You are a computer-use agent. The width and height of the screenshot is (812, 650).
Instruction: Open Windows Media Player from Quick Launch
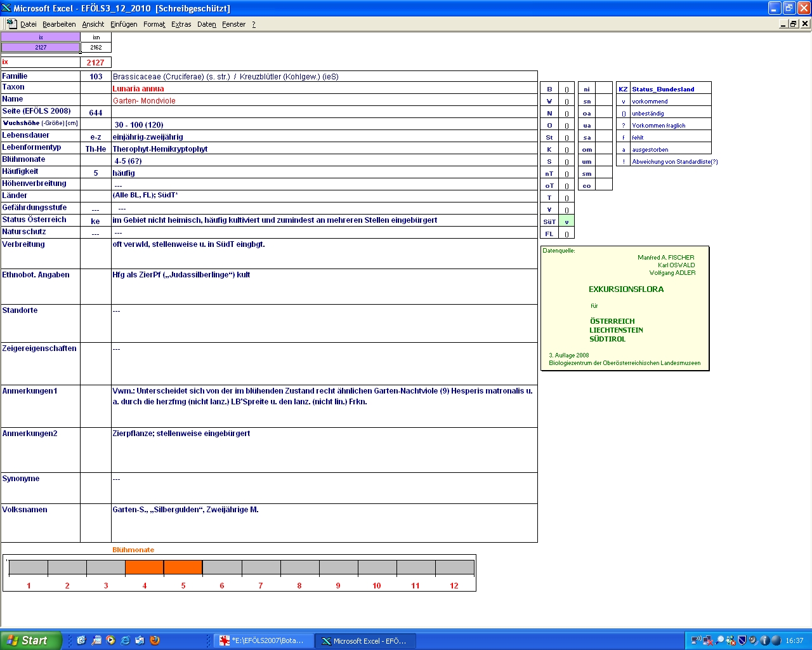[110, 640]
